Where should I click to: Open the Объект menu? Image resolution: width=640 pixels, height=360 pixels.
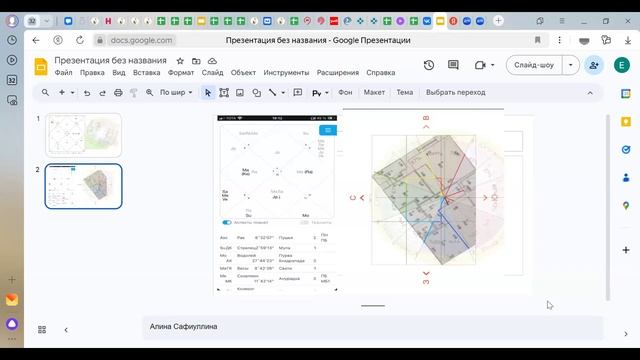coord(243,73)
